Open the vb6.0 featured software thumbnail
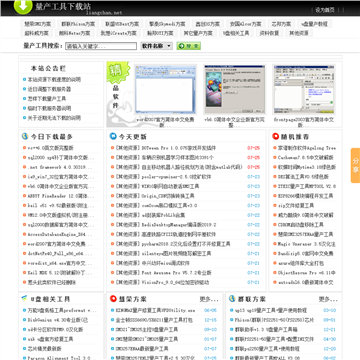The height and width of the screenshot is (360, 360). [x=235, y=90]
